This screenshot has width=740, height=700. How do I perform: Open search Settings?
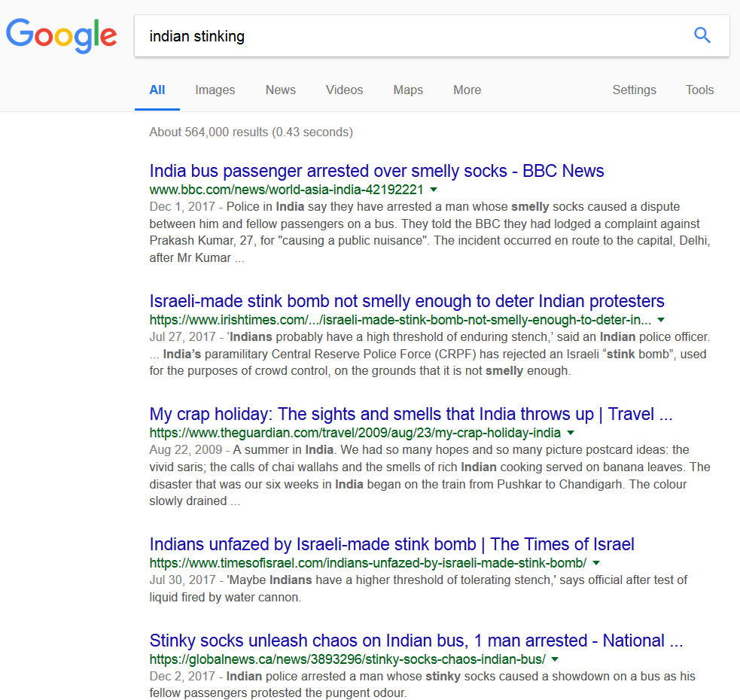coord(634,90)
